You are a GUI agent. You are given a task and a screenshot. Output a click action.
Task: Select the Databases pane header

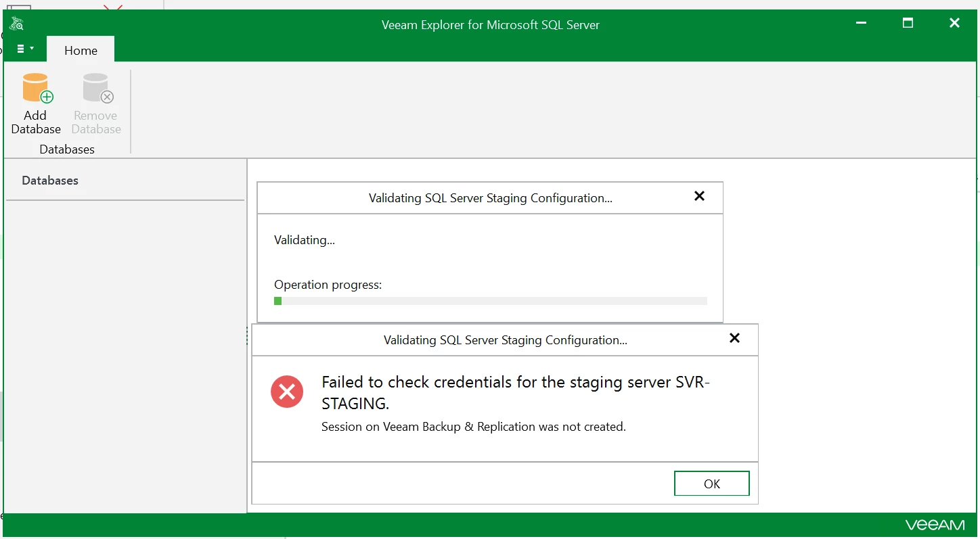[50, 181]
